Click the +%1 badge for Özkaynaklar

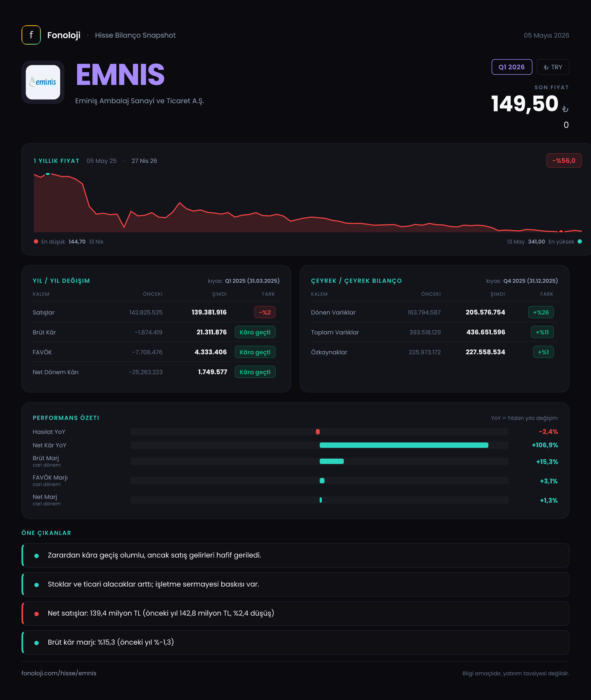pyautogui.click(x=543, y=352)
